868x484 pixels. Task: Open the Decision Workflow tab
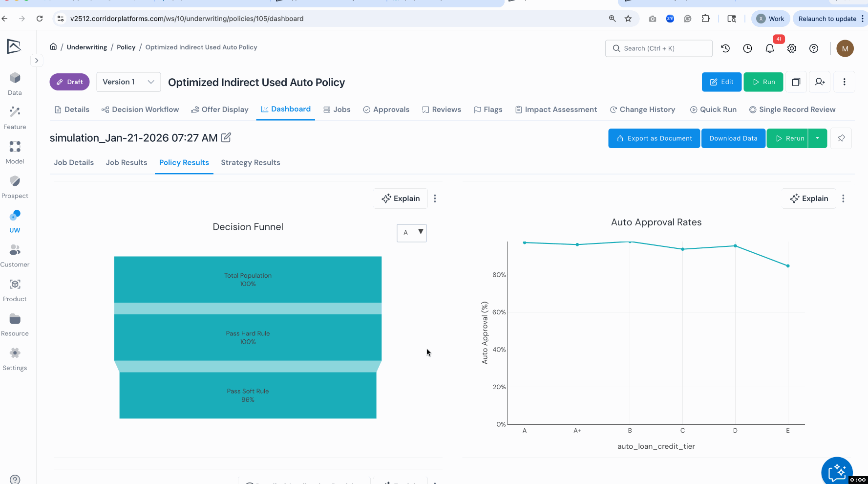click(x=140, y=110)
